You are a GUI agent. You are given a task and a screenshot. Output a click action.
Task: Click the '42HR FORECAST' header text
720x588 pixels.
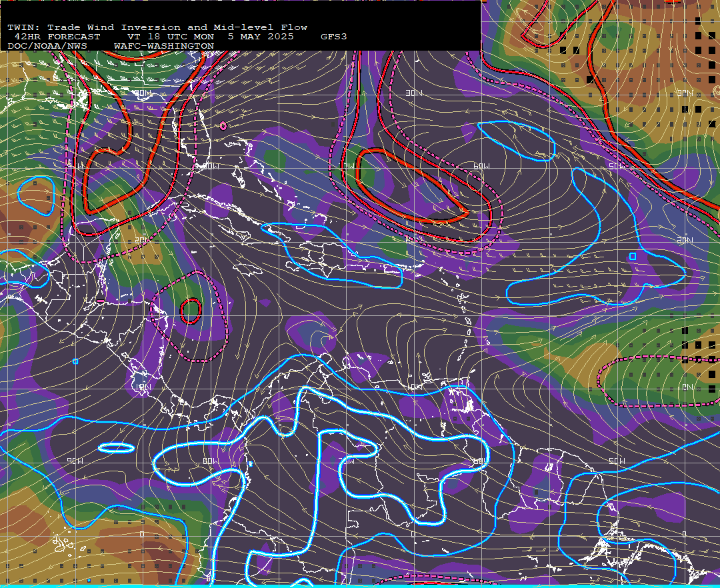(57, 37)
